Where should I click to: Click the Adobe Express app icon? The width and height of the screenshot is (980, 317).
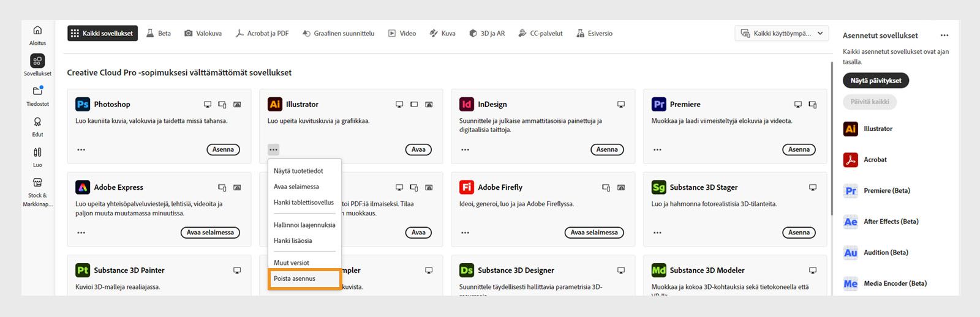(x=83, y=187)
